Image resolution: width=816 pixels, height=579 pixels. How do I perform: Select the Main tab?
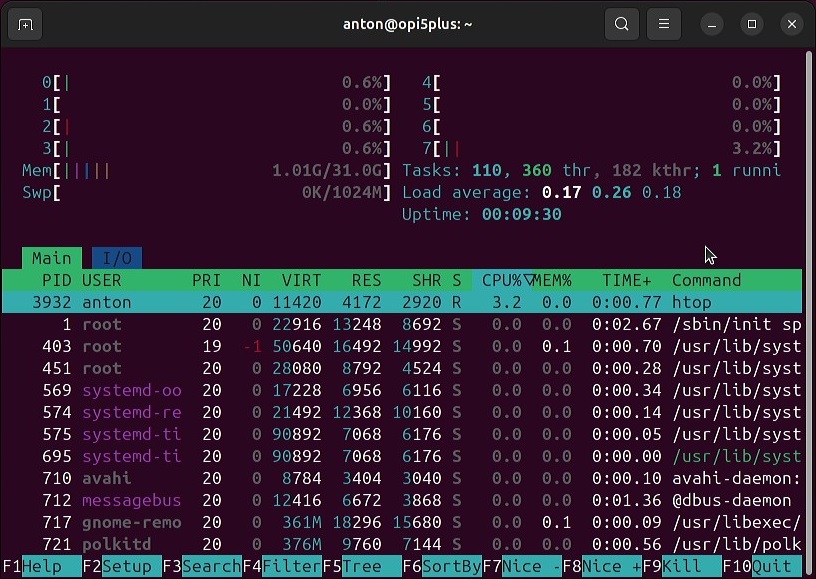point(51,257)
